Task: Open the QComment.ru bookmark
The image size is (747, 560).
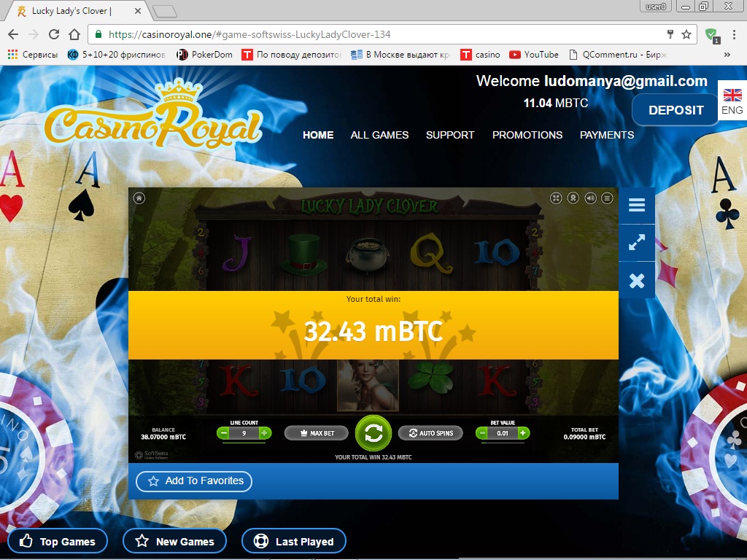Action: tap(618, 55)
